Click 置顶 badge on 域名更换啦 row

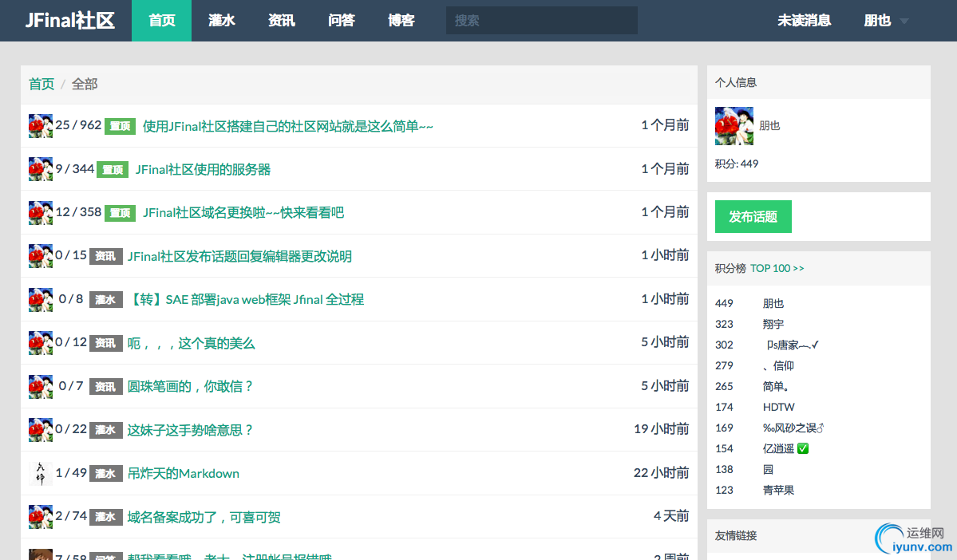coord(121,213)
